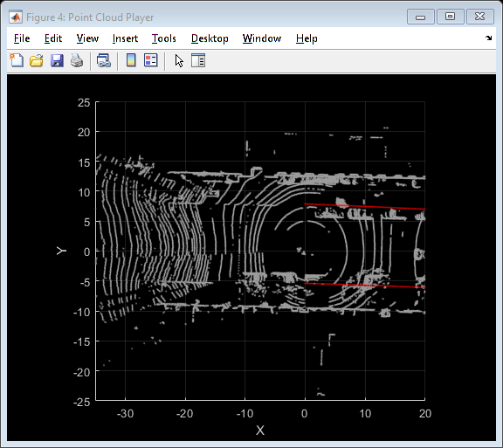
Task: Insert a colorbar via the toolbar icon
Action: 131,60
